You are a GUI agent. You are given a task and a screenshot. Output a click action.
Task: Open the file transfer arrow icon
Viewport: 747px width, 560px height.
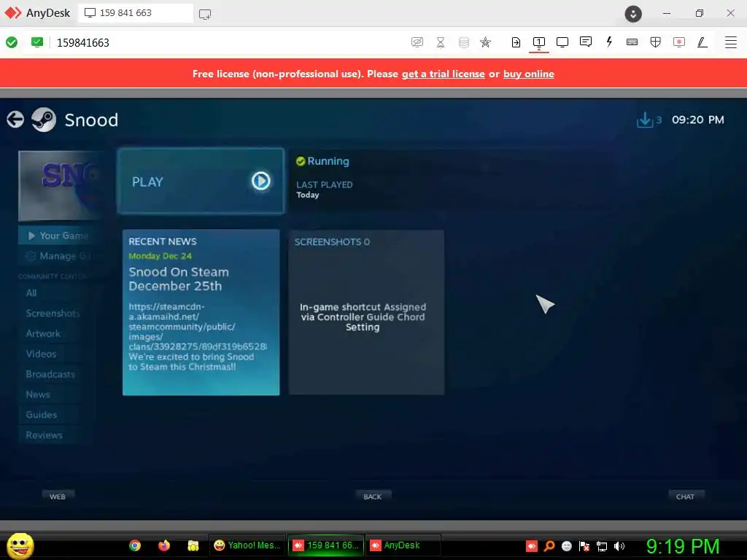click(516, 42)
